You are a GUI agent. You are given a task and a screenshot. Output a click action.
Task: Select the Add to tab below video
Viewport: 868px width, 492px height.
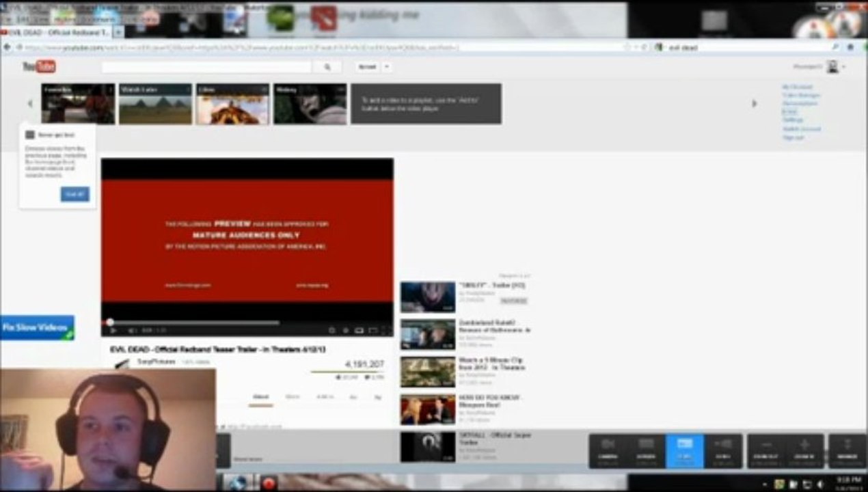pos(325,397)
